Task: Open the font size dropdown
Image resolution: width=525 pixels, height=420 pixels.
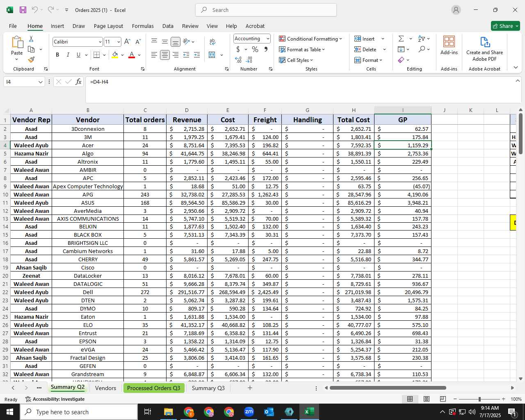Action: pyautogui.click(x=119, y=42)
